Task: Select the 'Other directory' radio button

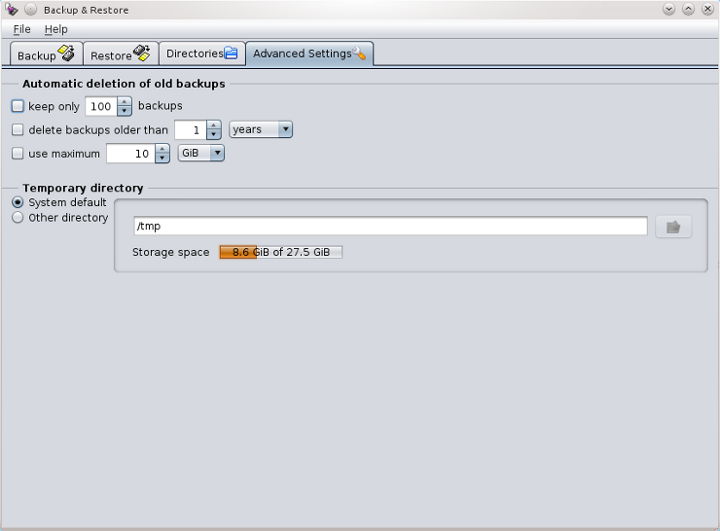Action: [17, 218]
